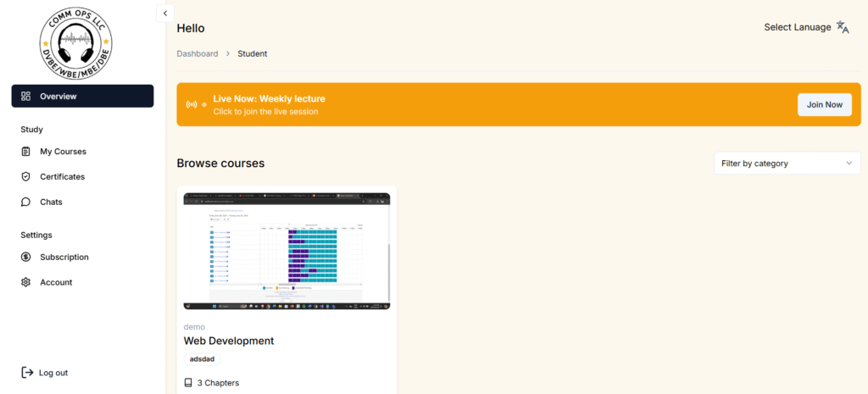Open the Web Development course thumbnail
Image resolution: width=868 pixels, height=394 pixels.
287,251
